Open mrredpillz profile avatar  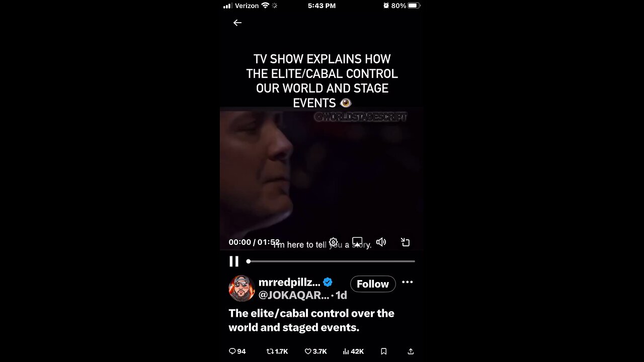[242, 289]
